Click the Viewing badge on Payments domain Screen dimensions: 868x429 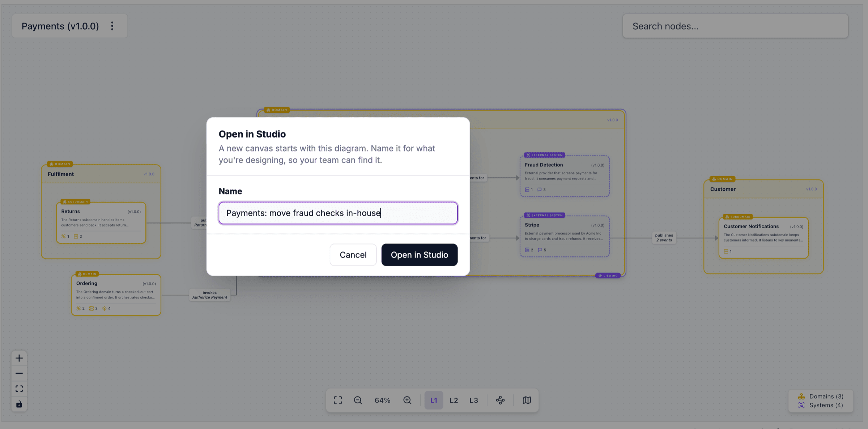pyautogui.click(x=608, y=276)
